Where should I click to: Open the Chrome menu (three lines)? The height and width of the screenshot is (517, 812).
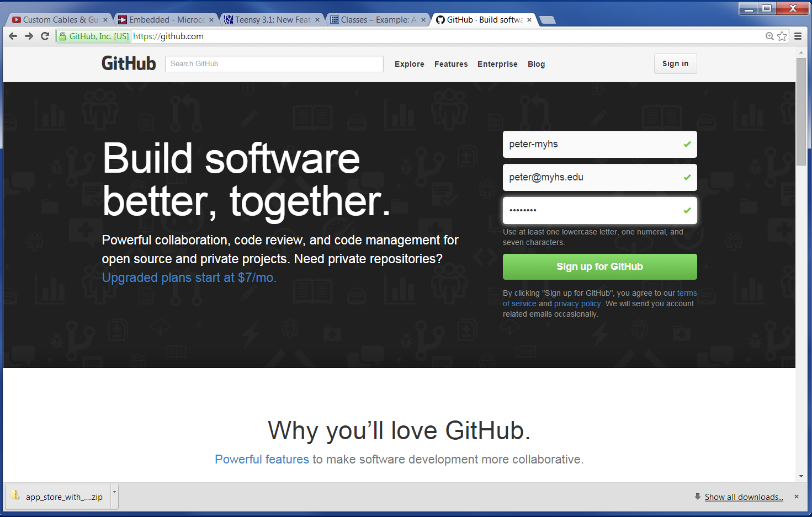pos(798,36)
